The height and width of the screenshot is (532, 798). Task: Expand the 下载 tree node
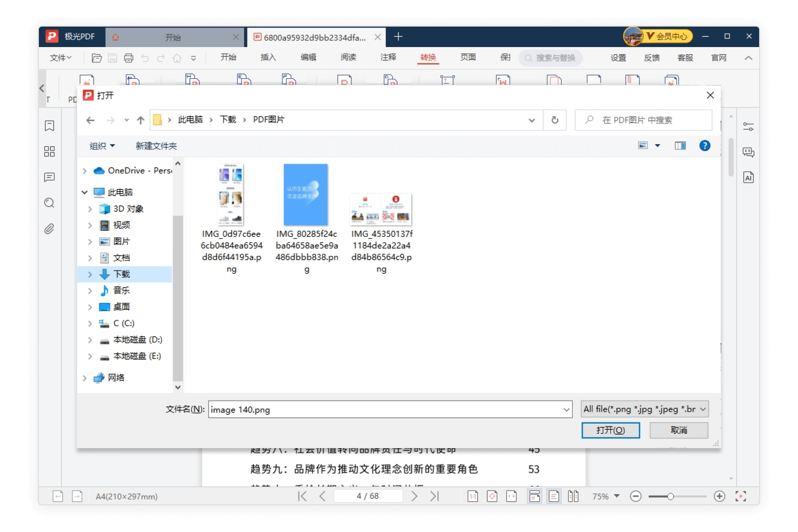(90, 275)
